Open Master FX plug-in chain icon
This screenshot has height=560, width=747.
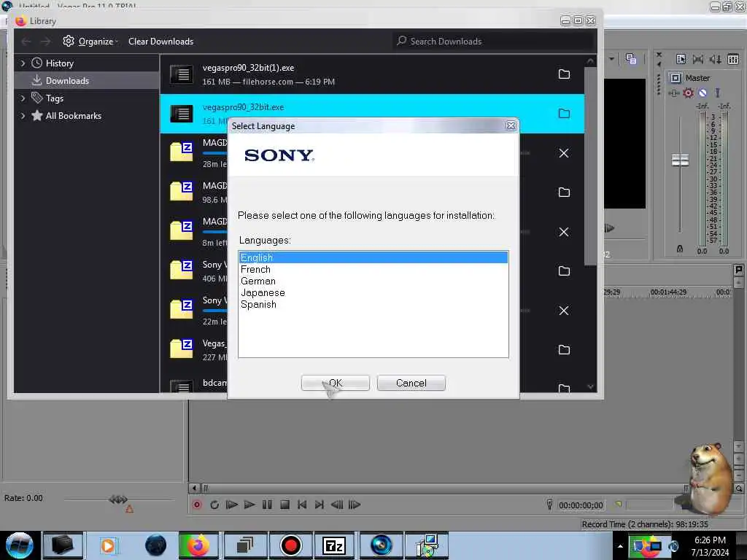point(673,93)
